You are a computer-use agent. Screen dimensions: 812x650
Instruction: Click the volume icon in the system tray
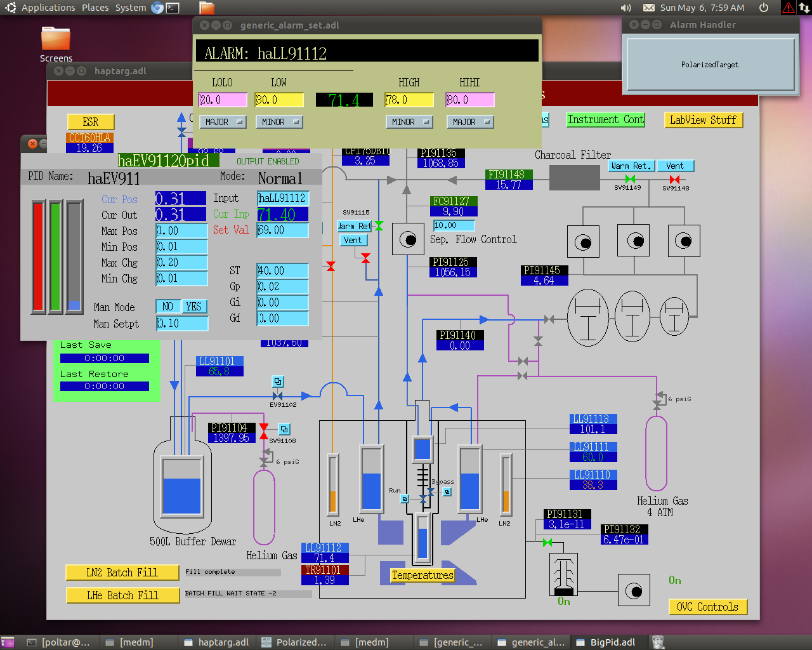626,8
